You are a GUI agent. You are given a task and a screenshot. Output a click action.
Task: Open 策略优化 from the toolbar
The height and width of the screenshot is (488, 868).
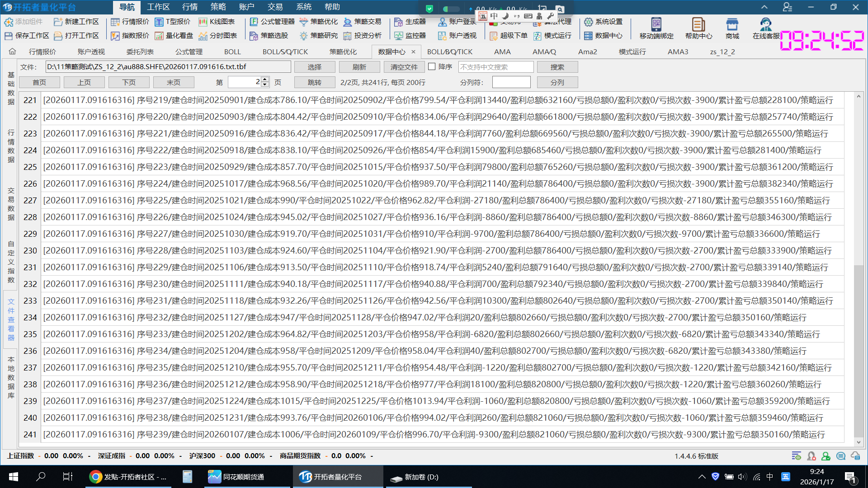pyautogui.click(x=318, y=22)
